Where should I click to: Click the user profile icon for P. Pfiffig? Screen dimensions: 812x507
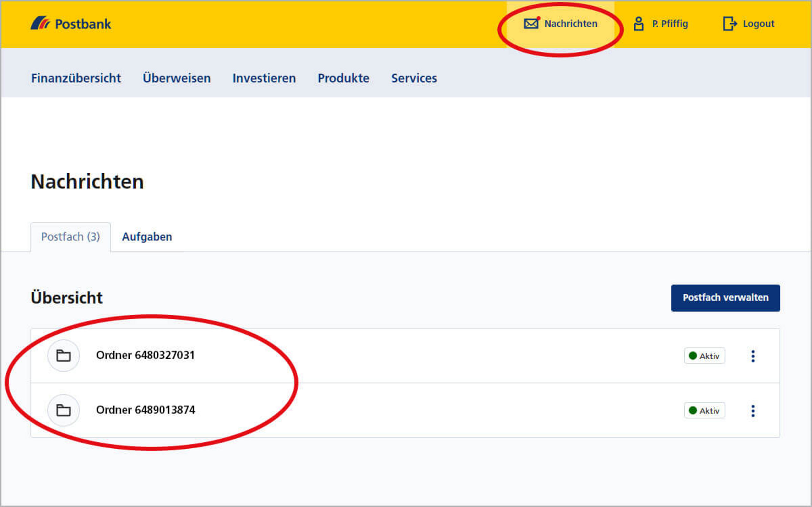coord(638,23)
